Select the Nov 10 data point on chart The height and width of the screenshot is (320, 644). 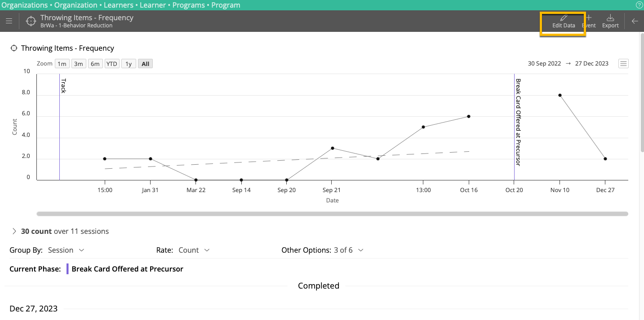coord(560,95)
